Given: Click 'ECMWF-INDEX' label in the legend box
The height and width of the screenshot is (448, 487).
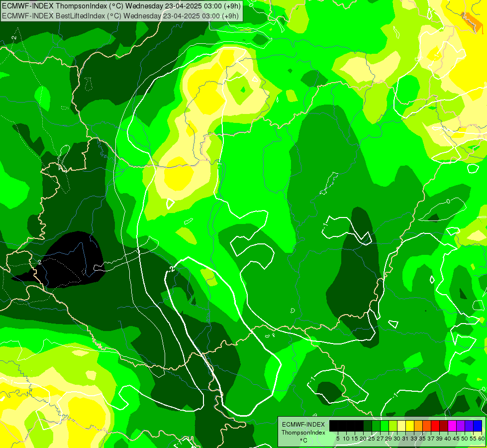Looking at the screenshot, I should tap(303, 425).
